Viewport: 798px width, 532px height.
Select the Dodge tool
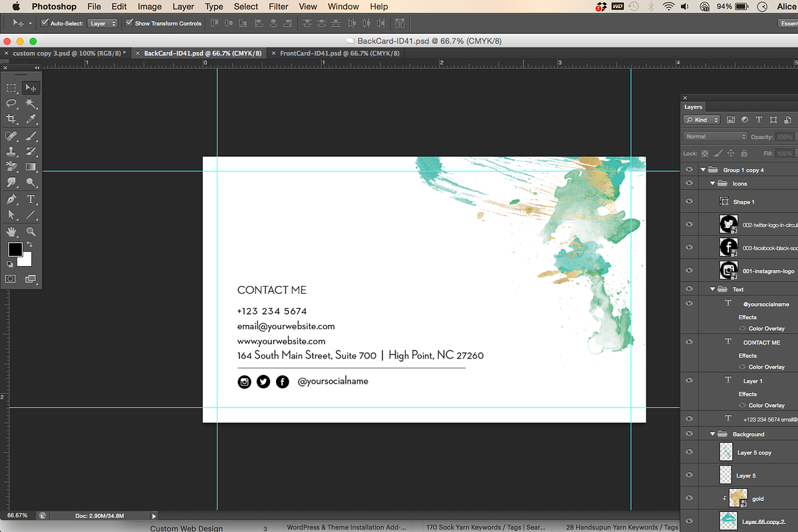pyautogui.click(x=31, y=182)
